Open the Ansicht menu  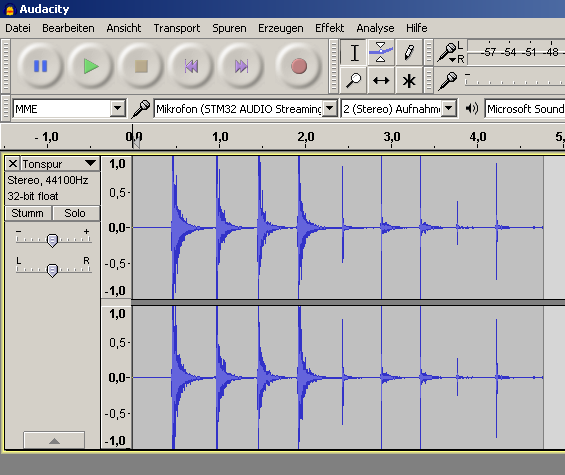[124, 28]
